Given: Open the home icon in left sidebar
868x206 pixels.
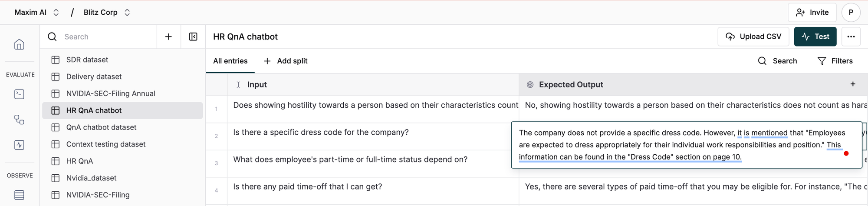Looking at the screenshot, I should point(19,44).
